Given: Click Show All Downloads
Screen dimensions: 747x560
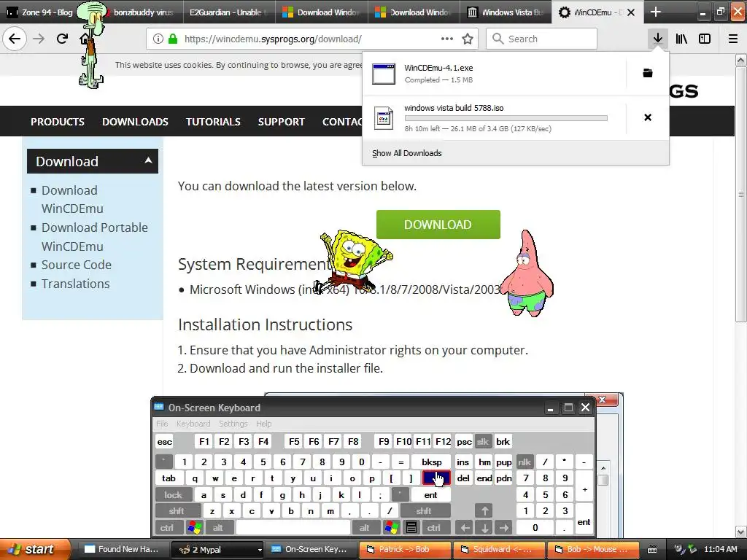Looking at the screenshot, I should 407,153.
